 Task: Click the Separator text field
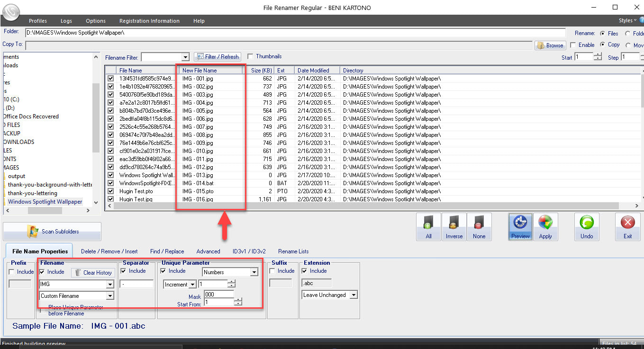pyautogui.click(x=137, y=284)
